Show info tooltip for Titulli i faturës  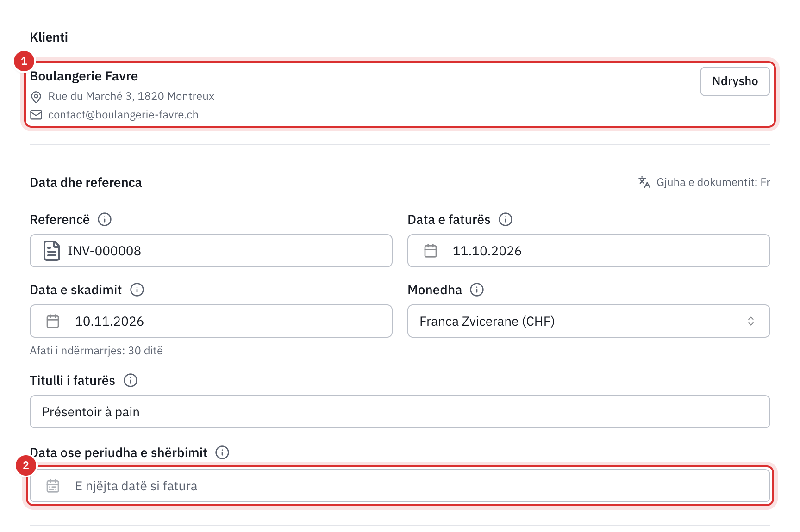tap(131, 380)
